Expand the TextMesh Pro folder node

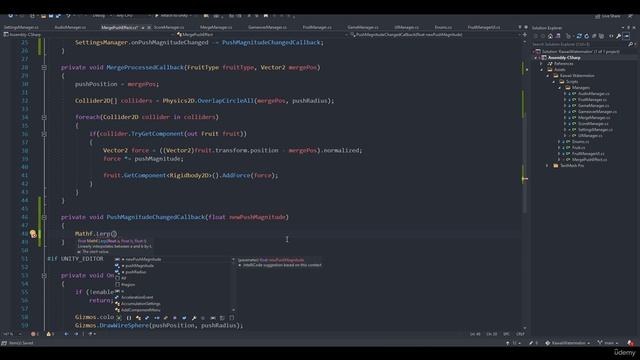(548, 166)
